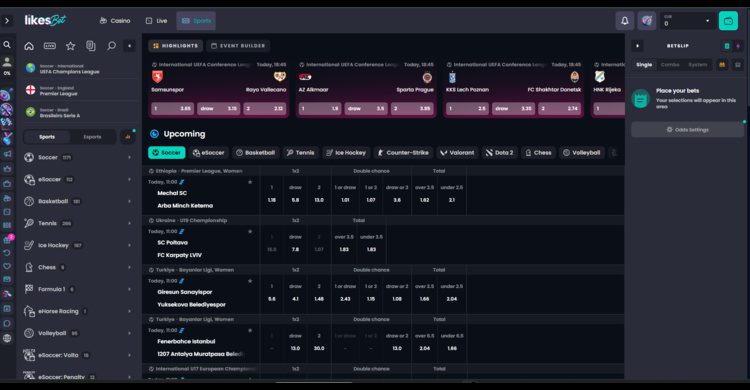Open the notifications bell

click(625, 21)
